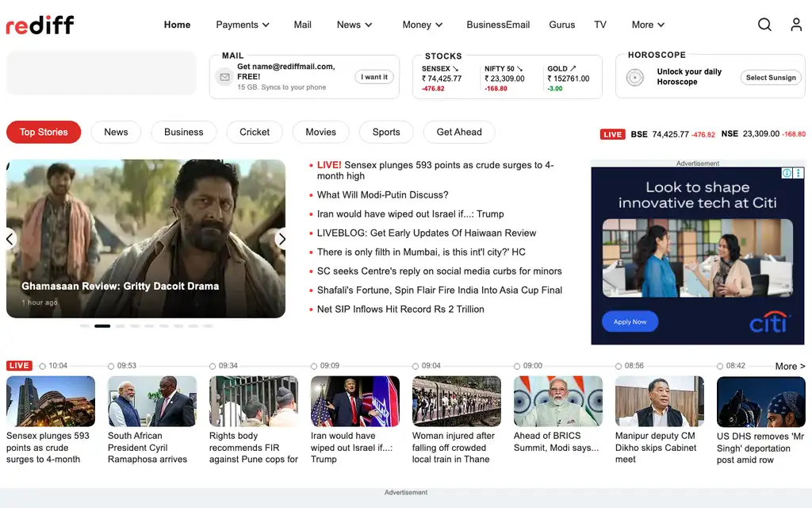Open Net SIP Inflows Record story
Image resolution: width=812 pixels, height=508 pixels.
click(400, 310)
